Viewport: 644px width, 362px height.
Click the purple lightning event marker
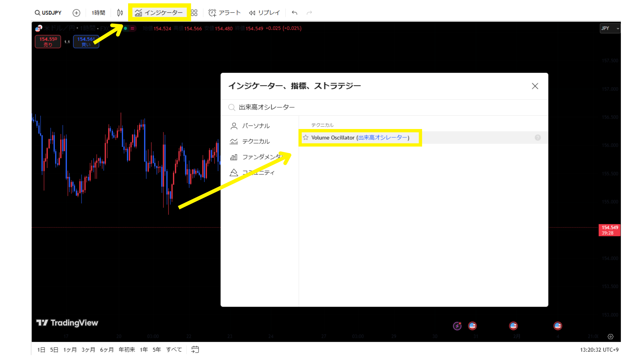[x=457, y=326]
